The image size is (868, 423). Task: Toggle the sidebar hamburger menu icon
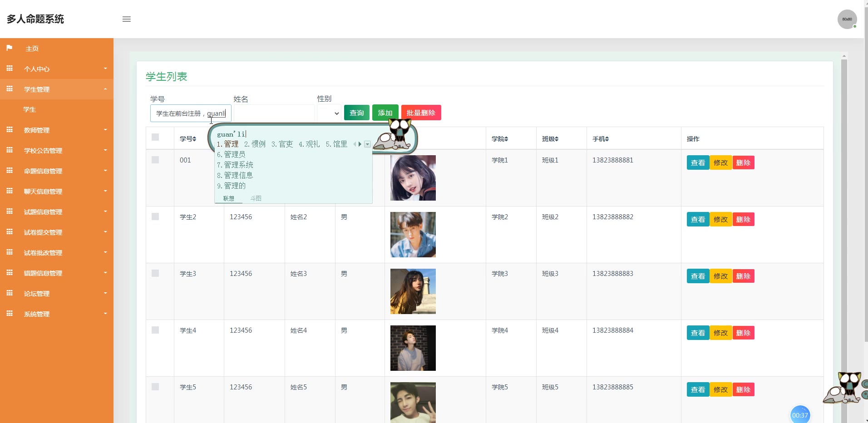127,19
